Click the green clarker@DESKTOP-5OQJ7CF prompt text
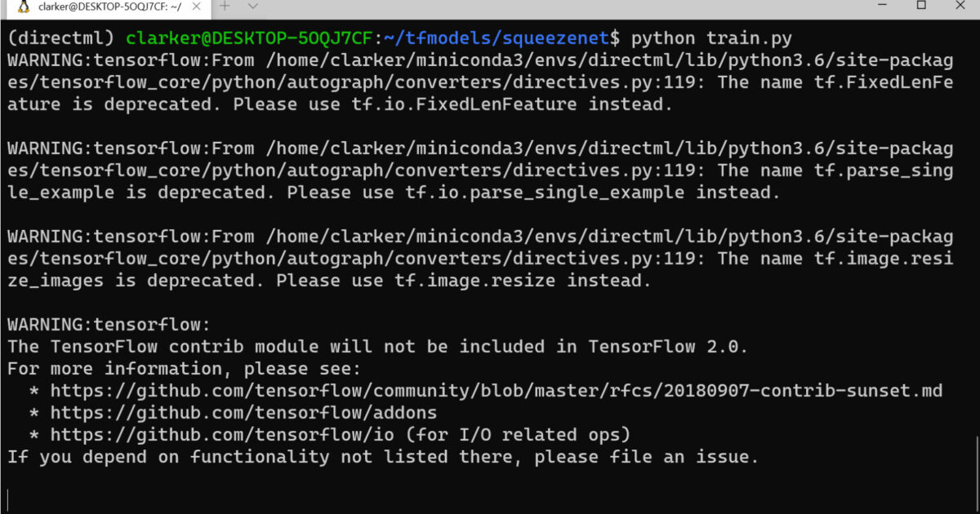This screenshot has width=980, height=514. [250, 38]
